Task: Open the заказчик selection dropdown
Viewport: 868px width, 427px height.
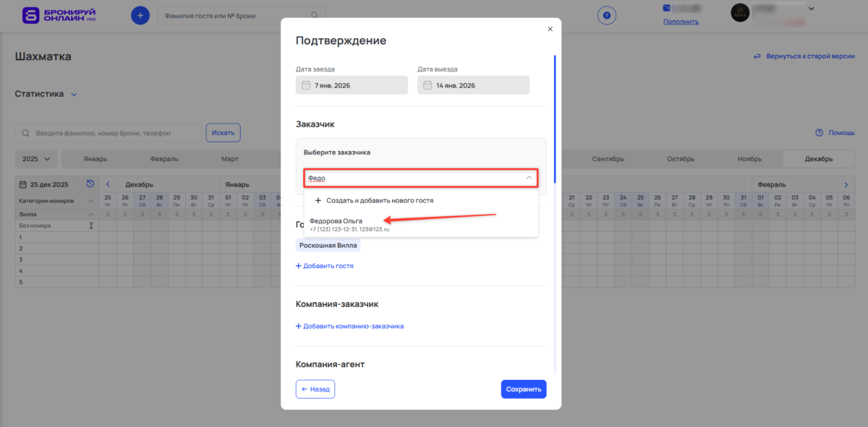Action: pos(421,178)
